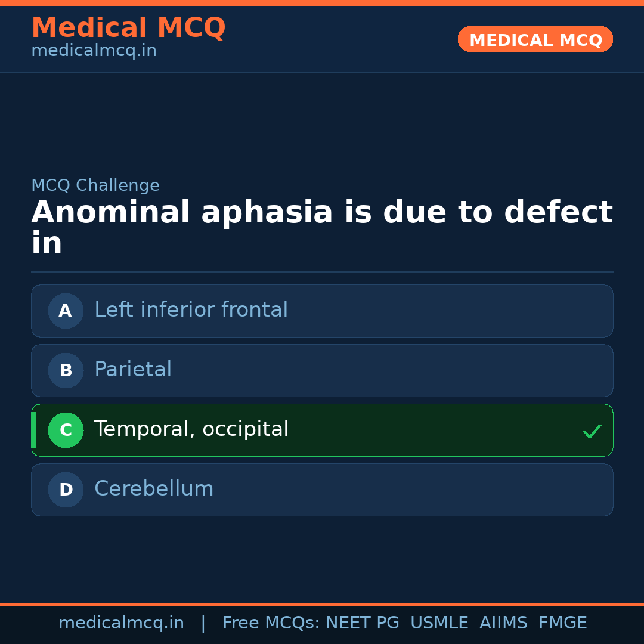Switch to the USMLE section
The height and width of the screenshot is (644, 644).
pyautogui.click(x=439, y=622)
